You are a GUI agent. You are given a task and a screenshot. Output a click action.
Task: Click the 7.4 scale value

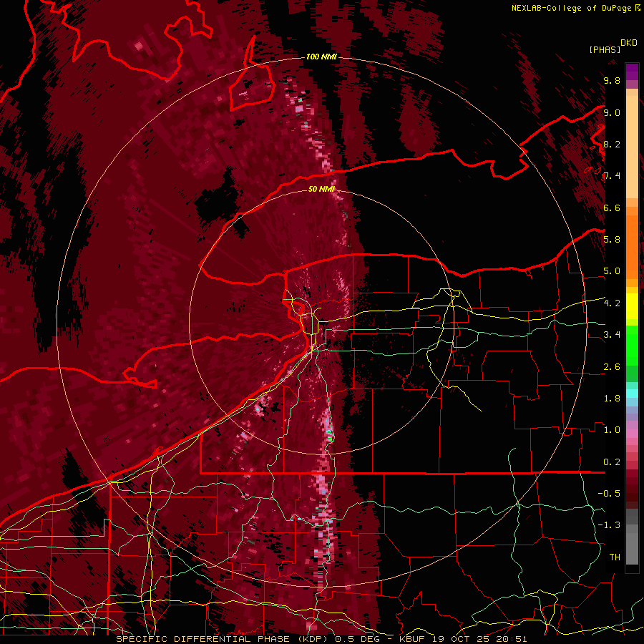pyautogui.click(x=612, y=176)
